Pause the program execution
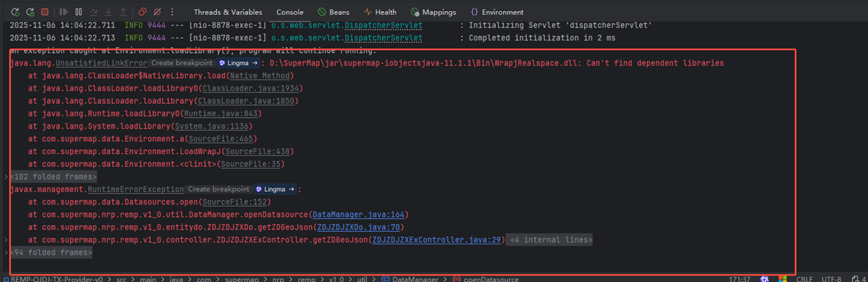This screenshot has height=282, width=868. (79, 12)
